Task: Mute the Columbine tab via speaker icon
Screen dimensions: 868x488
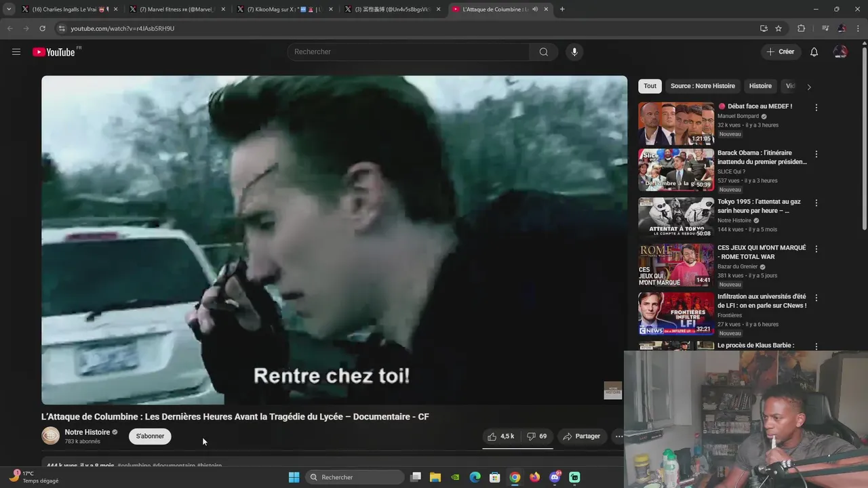Action: [535, 9]
